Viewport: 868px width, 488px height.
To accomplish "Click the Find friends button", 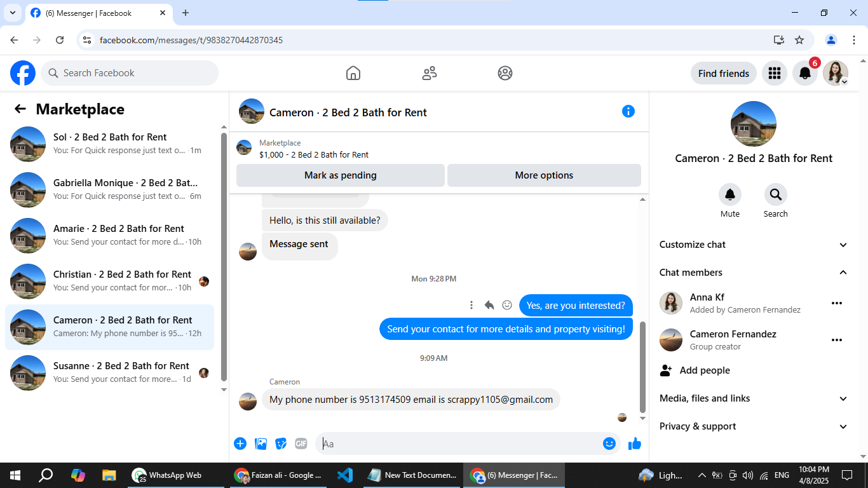I will coord(724,73).
